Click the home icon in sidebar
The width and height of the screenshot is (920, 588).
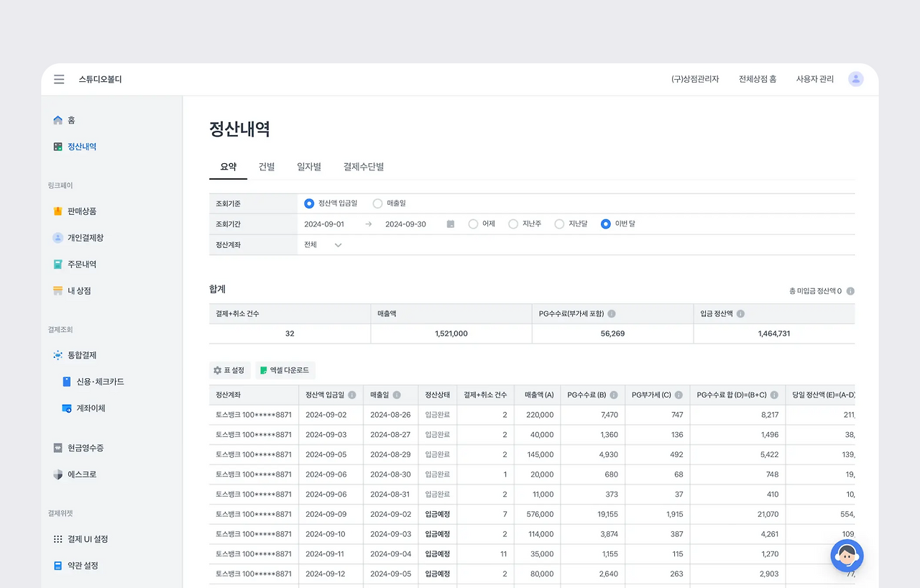point(58,120)
